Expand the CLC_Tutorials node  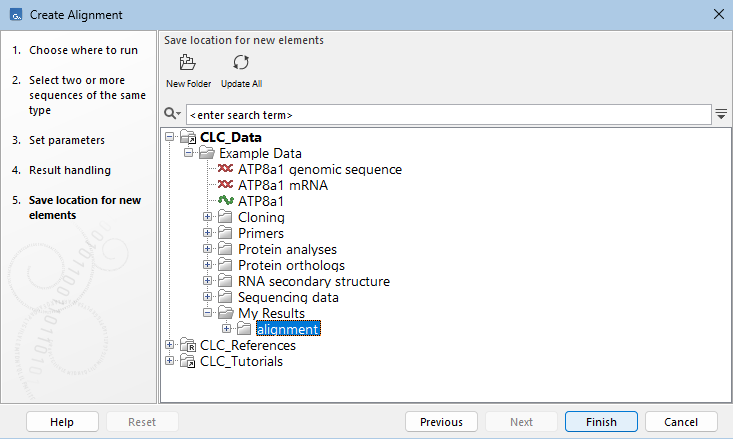pos(170,362)
